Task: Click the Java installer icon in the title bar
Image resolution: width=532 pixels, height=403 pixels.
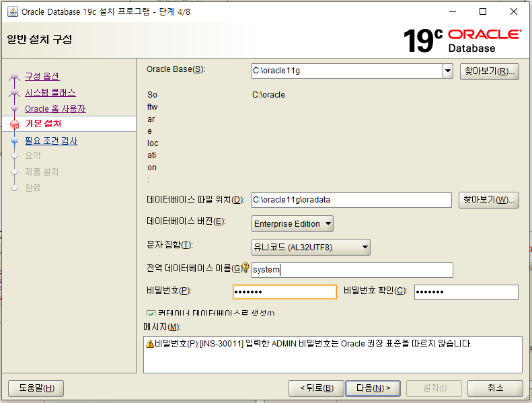Action: (x=13, y=12)
